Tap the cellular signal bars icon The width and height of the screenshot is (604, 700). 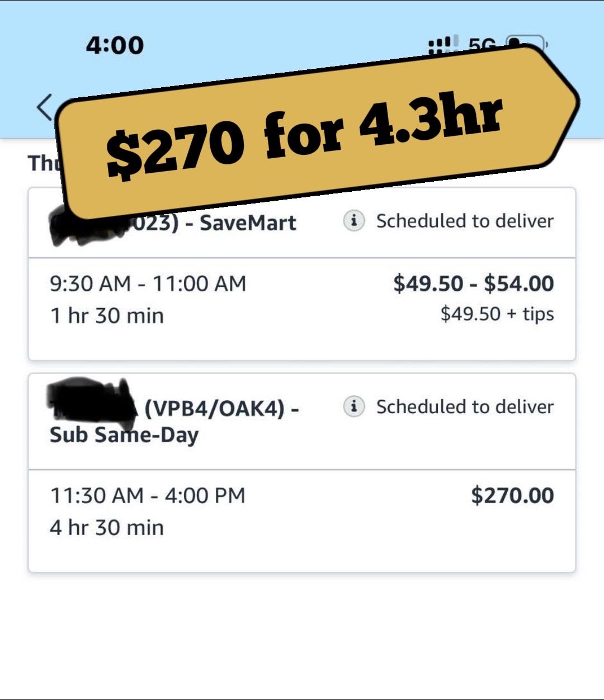(443, 44)
